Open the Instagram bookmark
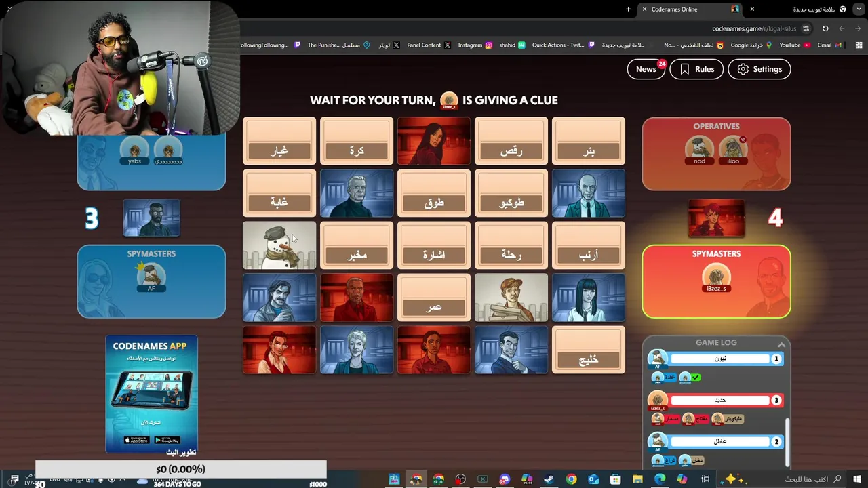Viewport: 868px width, 488px height. coord(475,45)
